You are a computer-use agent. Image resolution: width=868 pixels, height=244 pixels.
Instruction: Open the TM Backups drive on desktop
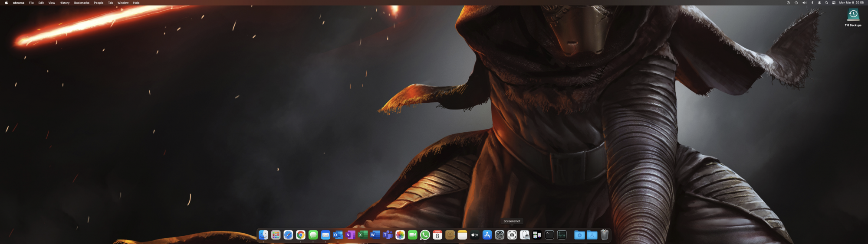pyautogui.click(x=853, y=17)
